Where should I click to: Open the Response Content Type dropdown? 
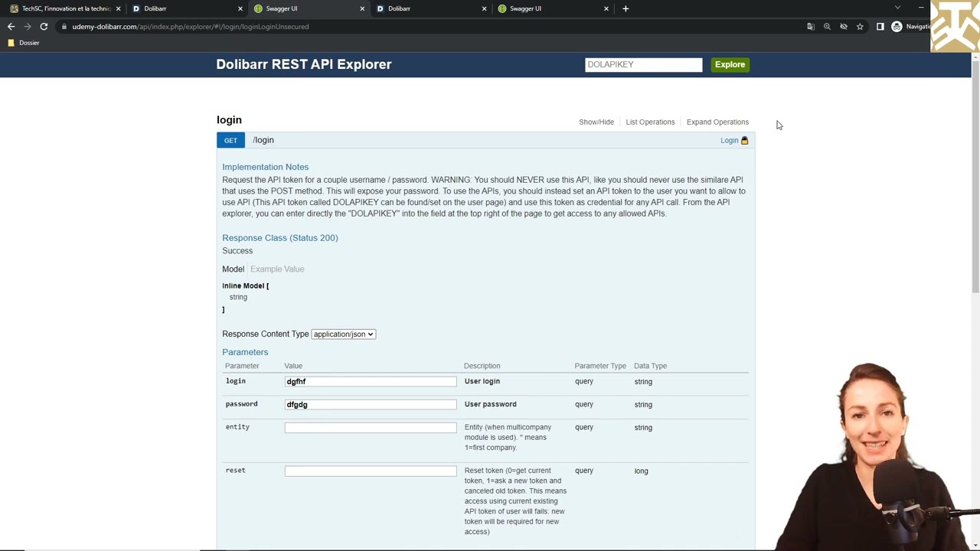pyautogui.click(x=343, y=334)
